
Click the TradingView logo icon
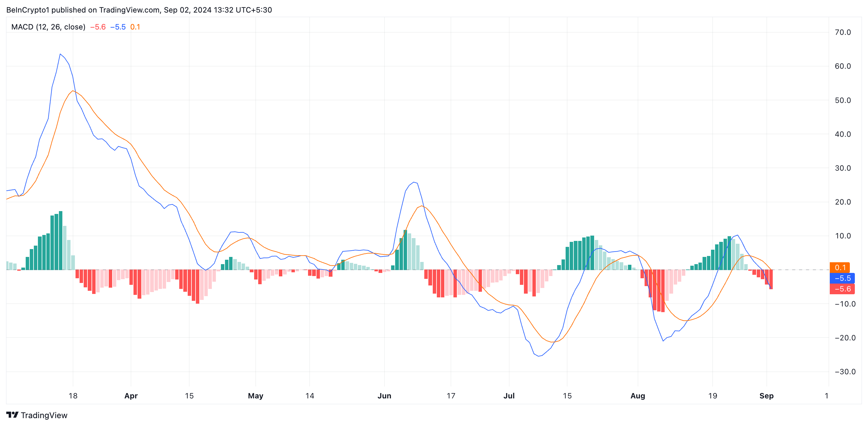(x=12, y=414)
